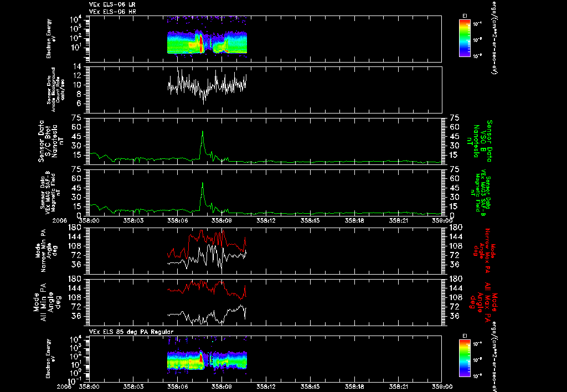Click the green "VSO B Nanotesla" axis label
This screenshot has height=392, width=567.
pos(480,141)
